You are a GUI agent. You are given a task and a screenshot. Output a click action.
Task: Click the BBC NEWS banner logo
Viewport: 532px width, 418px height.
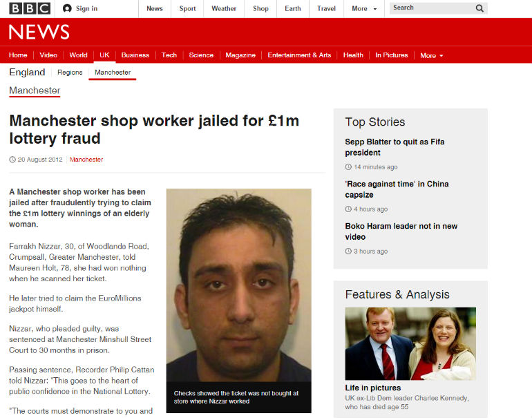click(39, 32)
